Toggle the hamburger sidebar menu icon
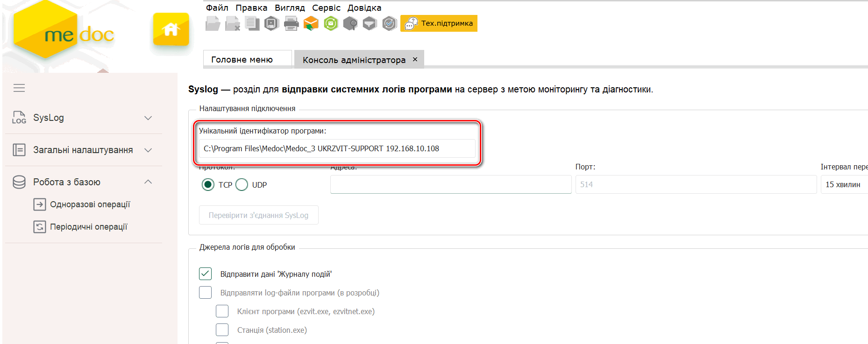Image resolution: width=868 pixels, height=344 pixels. click(19, 88)
